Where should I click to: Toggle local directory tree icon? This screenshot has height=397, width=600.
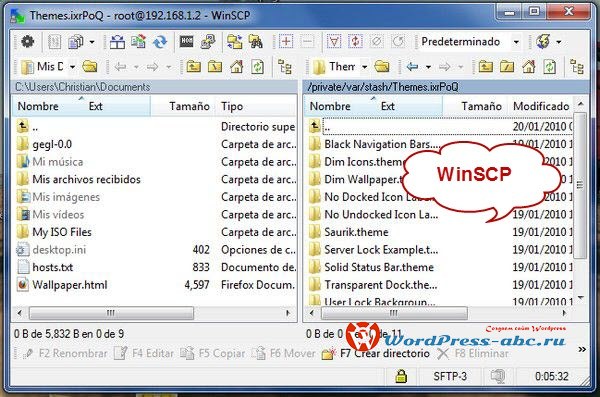click(285, 67)
